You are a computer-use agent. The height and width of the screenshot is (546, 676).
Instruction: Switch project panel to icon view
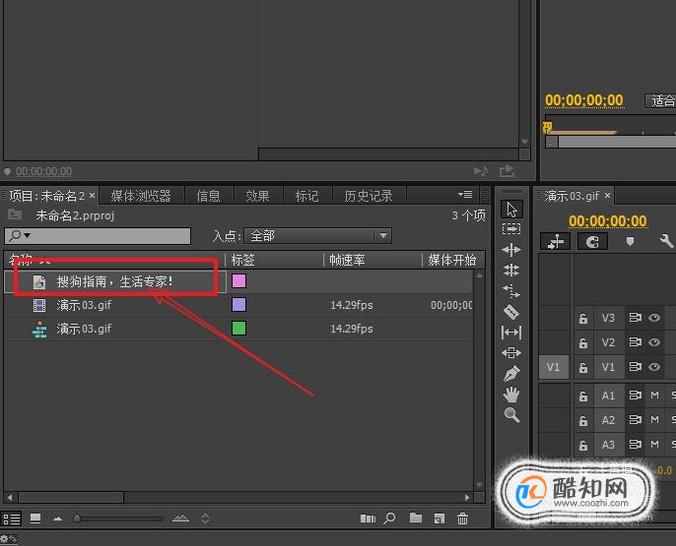click(x=35, y=518)
